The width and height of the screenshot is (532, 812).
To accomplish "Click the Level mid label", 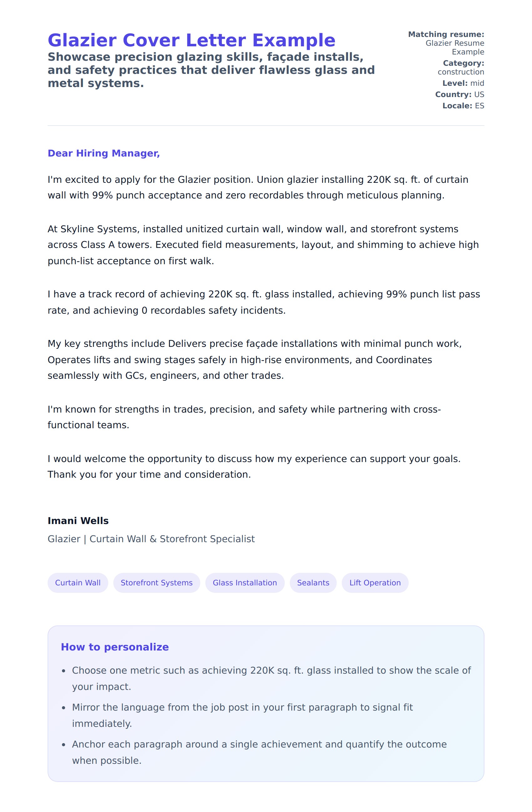I will (x=463, y=83).
